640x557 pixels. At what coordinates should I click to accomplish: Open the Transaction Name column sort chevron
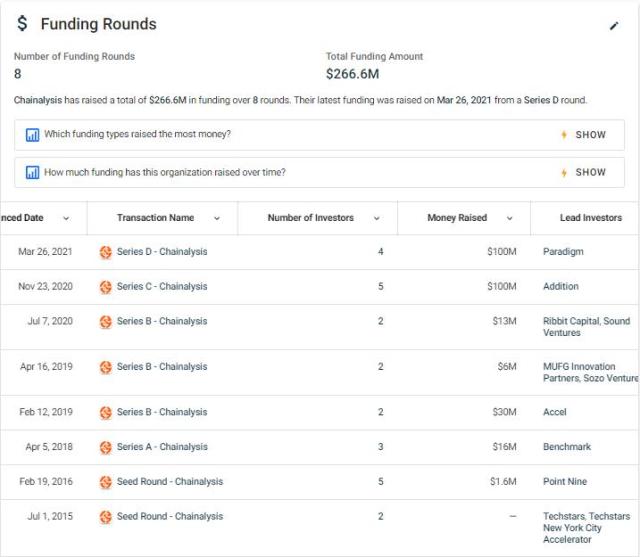tap(217, 218)
